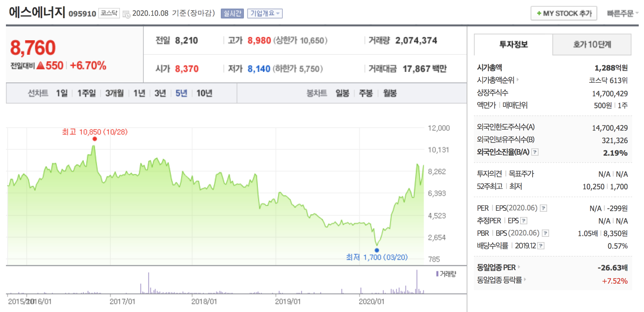Switch to the 투자정보 tab
The height and width of the screenshot is (312, 644).
[x=513, y=44]
